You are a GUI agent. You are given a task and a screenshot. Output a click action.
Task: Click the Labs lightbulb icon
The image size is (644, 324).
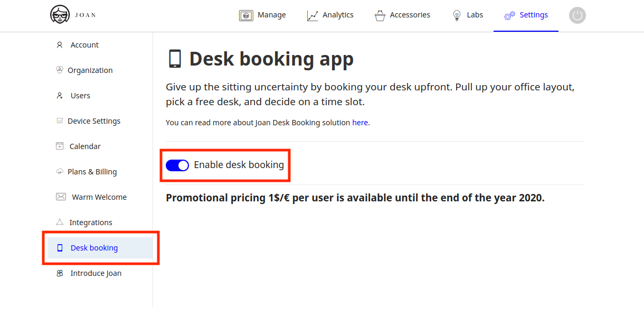pyautogui.click(x=457, y=15)
